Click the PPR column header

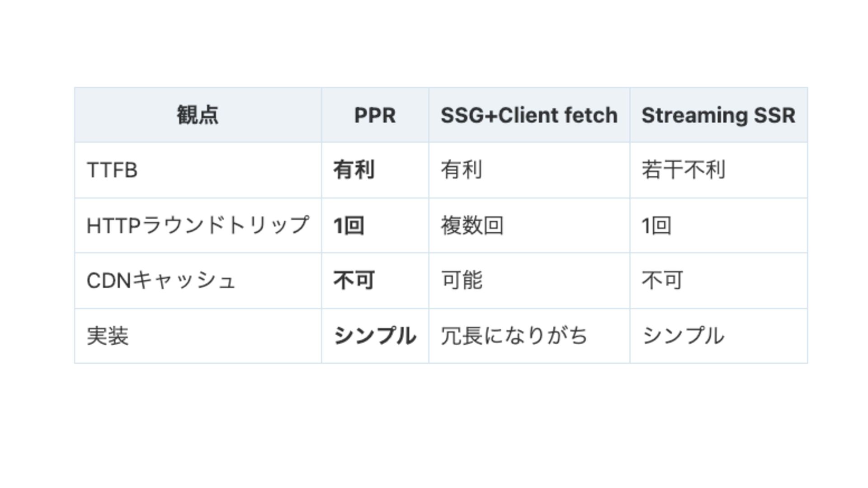[x=375, y=115]
